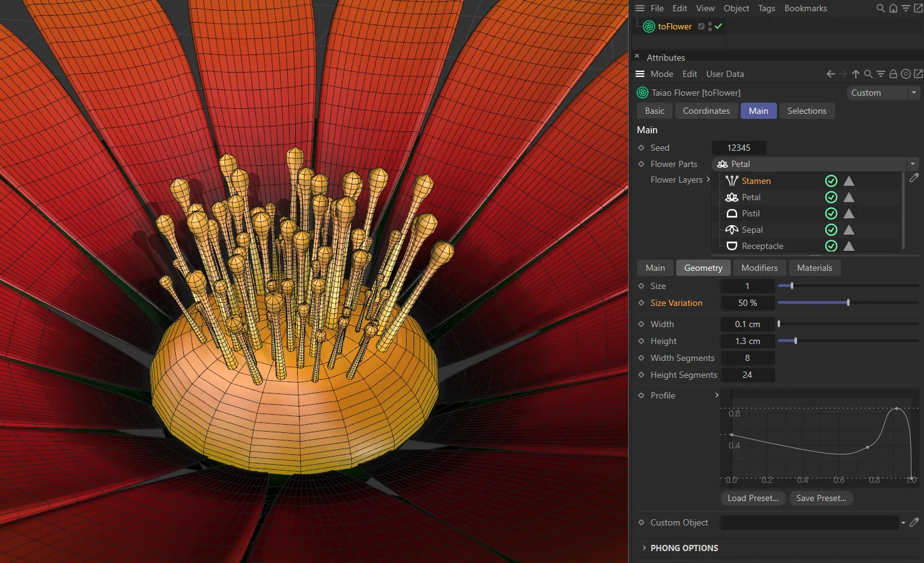
Task: Click the Load Preset button
Action: pos(753,498)
